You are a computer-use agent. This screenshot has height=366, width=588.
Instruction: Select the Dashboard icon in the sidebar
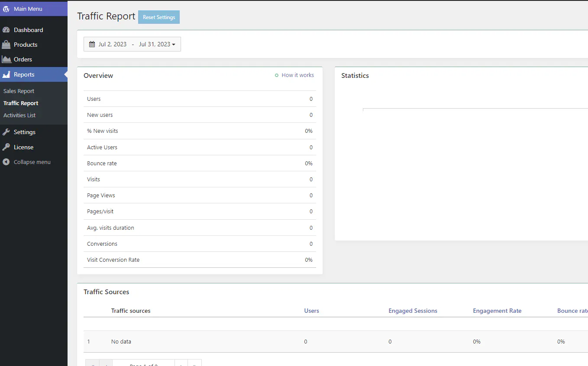(7, 29)
